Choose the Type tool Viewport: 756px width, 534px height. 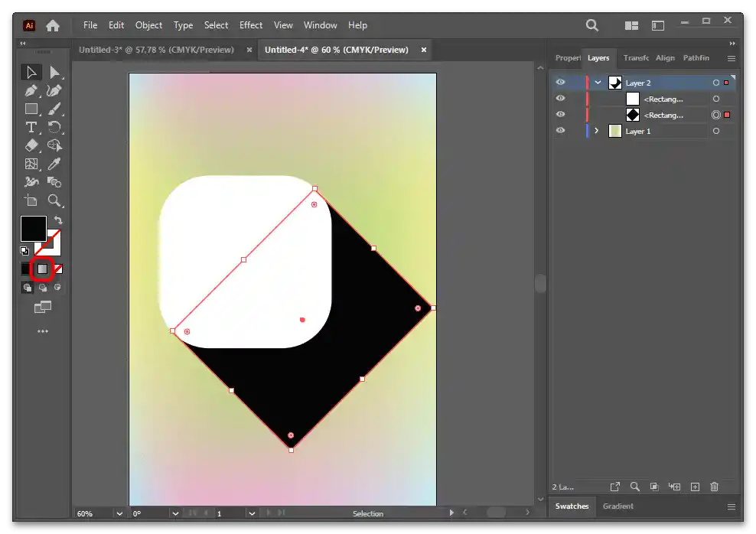tap(31, 127)
